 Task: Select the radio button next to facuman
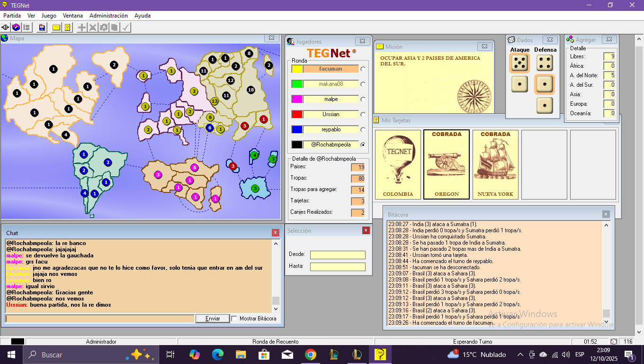(x=363, y=69)
